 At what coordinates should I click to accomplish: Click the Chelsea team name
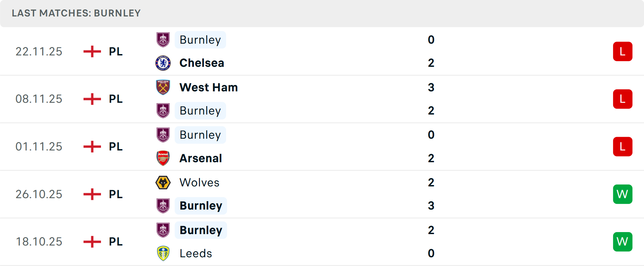pyautogui.click(x=202, y=63)
